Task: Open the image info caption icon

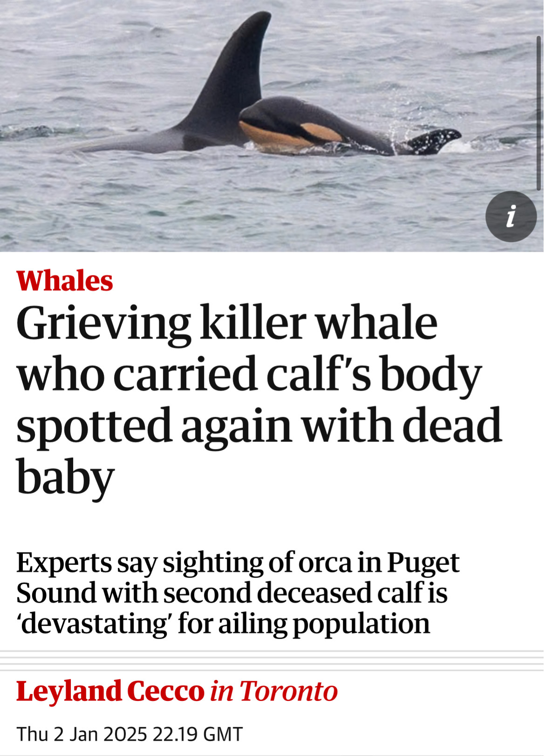Action: (x=511, y=216)
